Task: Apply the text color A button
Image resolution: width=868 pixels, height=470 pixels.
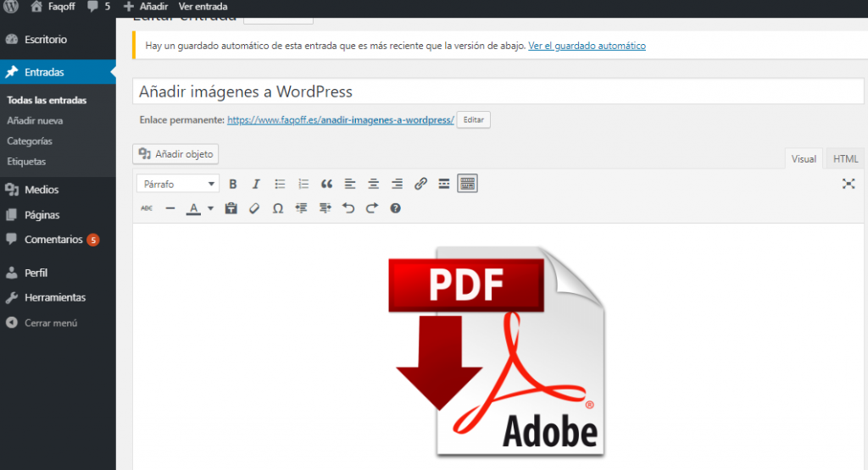Action: pyautogui.click(x=193, y=208)
